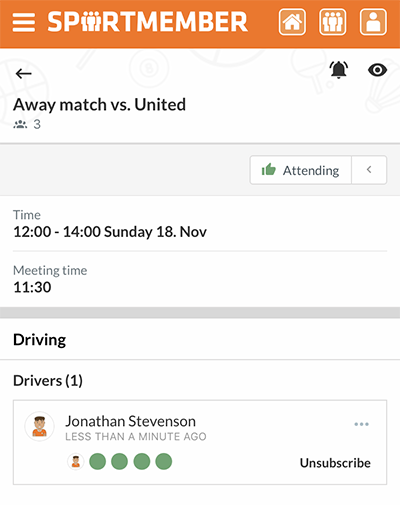The height and width of the screenshot is (505, 400).
Task: Toggle the notification bell for this event
Action: tap(339, 70)
